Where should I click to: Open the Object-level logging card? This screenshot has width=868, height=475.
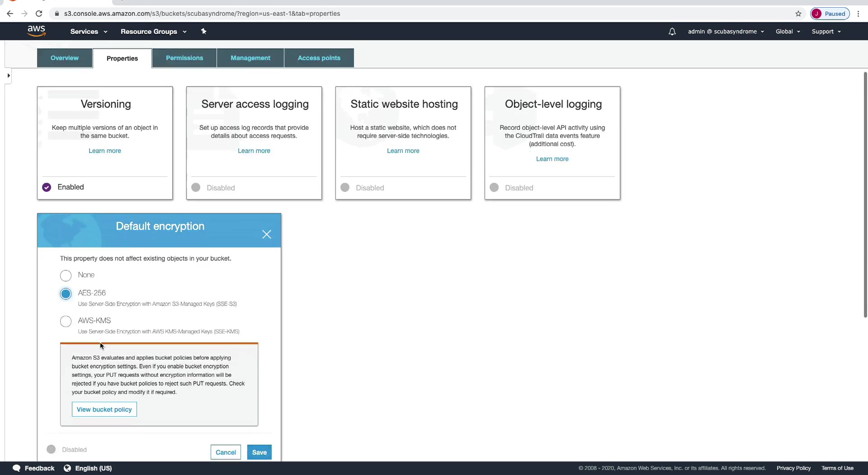pos(552,143)
